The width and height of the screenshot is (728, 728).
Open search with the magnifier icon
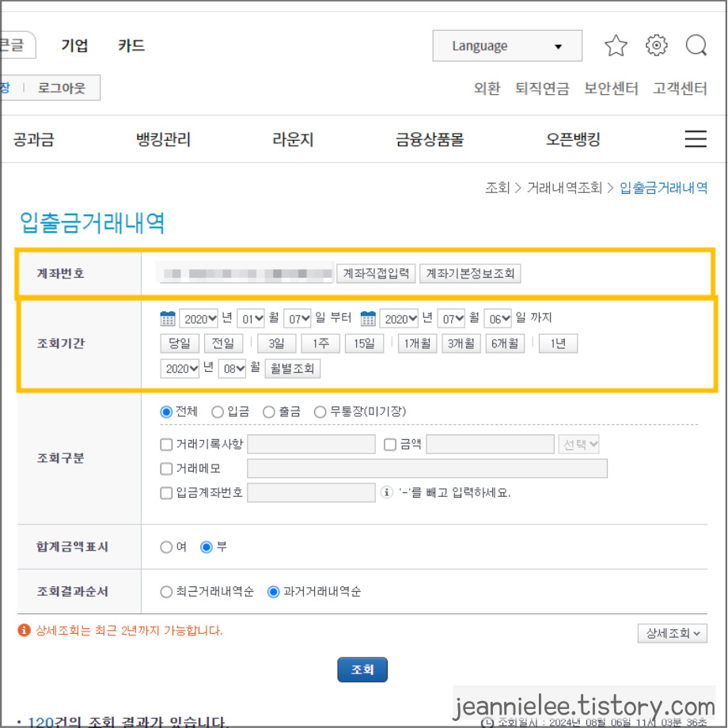(696, 45)
